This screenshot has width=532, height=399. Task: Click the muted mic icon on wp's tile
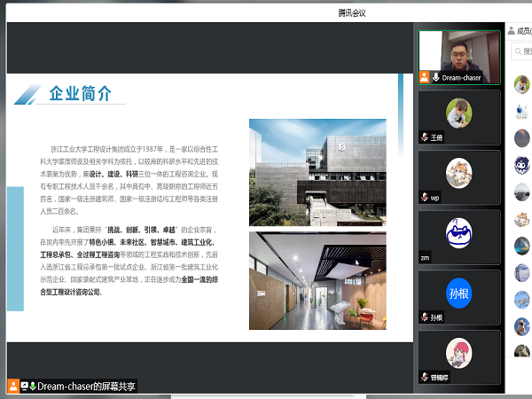point(425,198)
